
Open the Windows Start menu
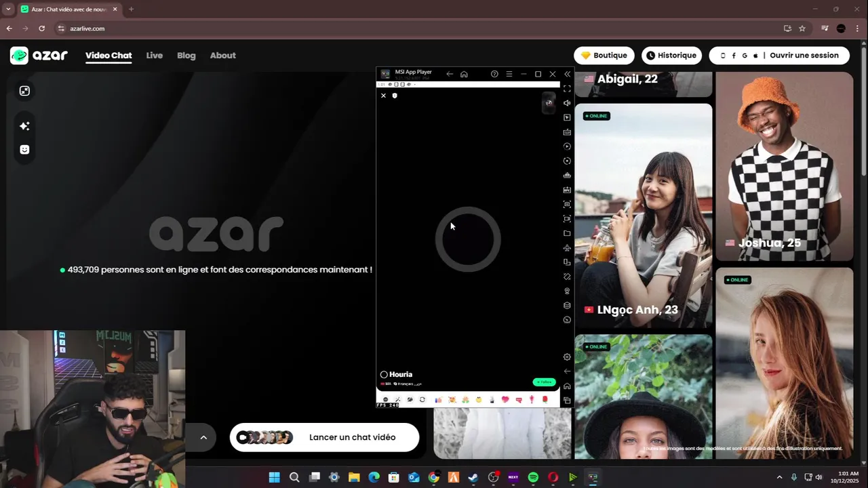tap(274, 477)
